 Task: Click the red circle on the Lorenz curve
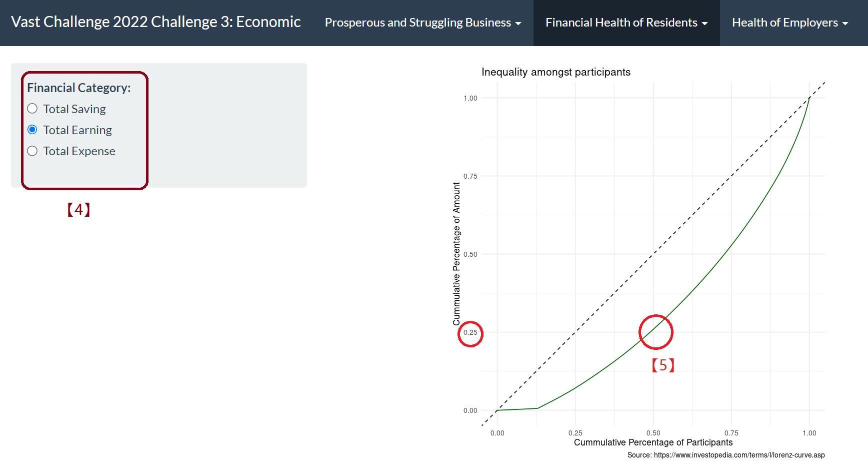coord(656,332)
